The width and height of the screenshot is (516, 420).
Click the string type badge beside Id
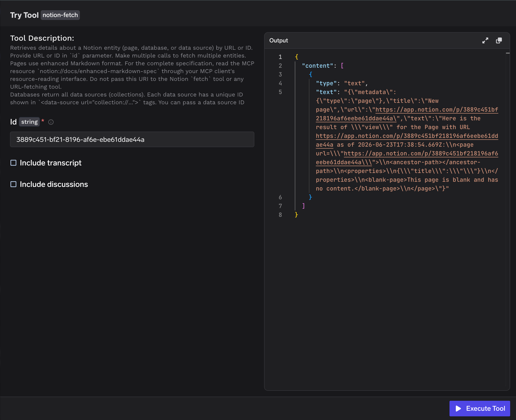29,122
